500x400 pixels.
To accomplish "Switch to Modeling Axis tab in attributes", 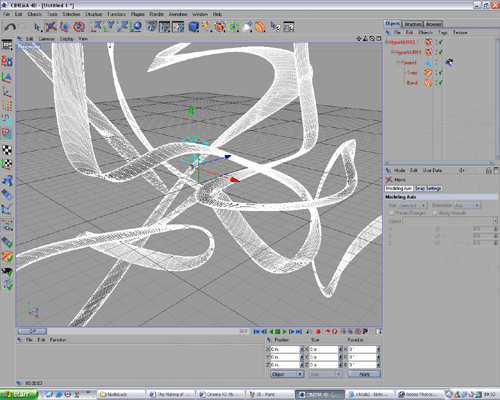I will (x=399, y=188).
